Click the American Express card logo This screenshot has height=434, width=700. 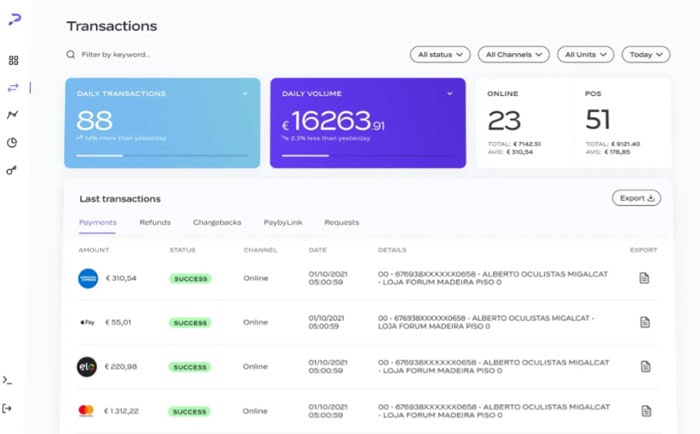88,278
